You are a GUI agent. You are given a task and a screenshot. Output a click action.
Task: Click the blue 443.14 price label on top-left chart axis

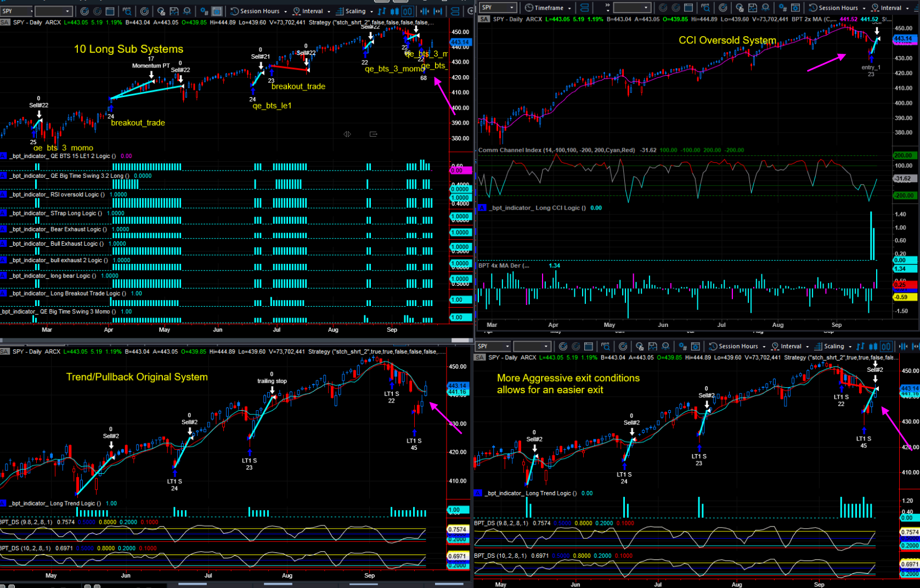pos(460,42)
